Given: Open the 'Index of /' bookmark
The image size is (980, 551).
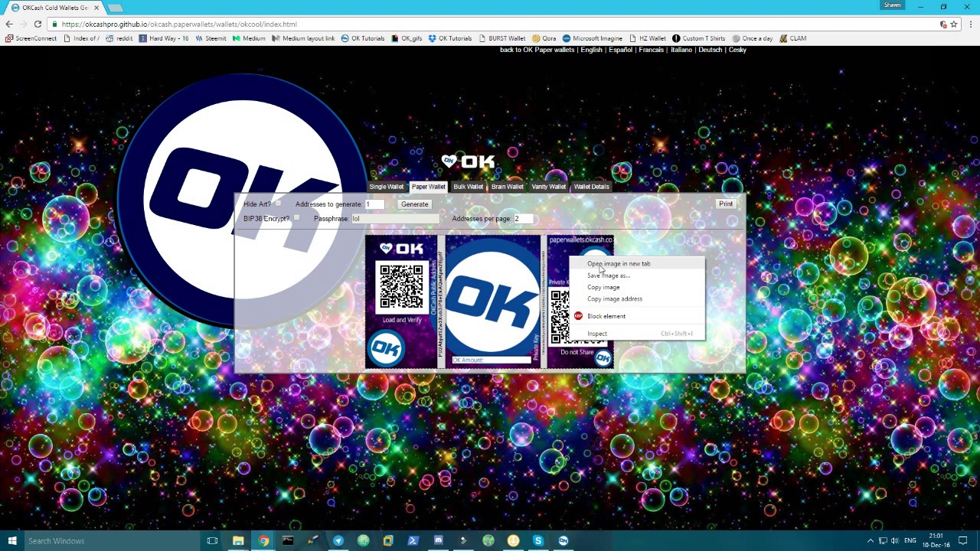Looking at the screenshot, I should point(81,38).
